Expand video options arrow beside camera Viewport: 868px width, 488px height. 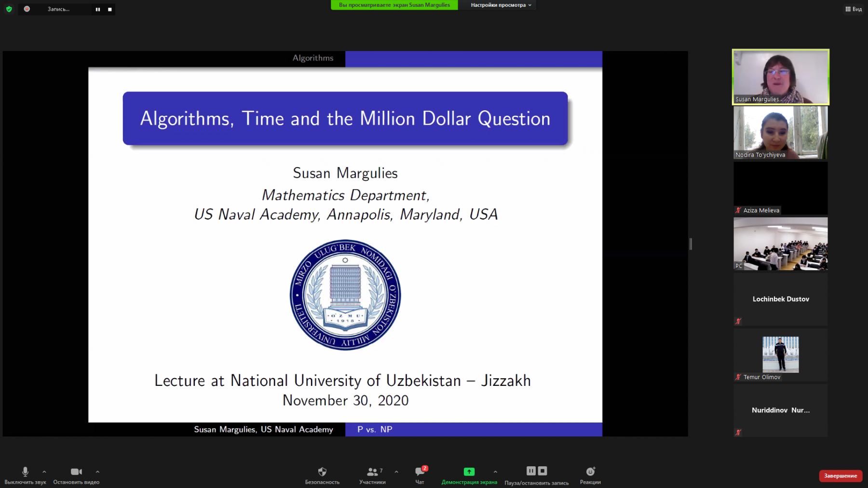pyautogui.click(x=97, y=472)
